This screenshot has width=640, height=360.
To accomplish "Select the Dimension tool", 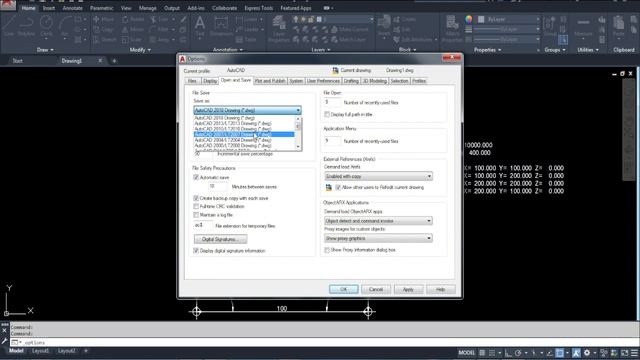I will point(221,27).
